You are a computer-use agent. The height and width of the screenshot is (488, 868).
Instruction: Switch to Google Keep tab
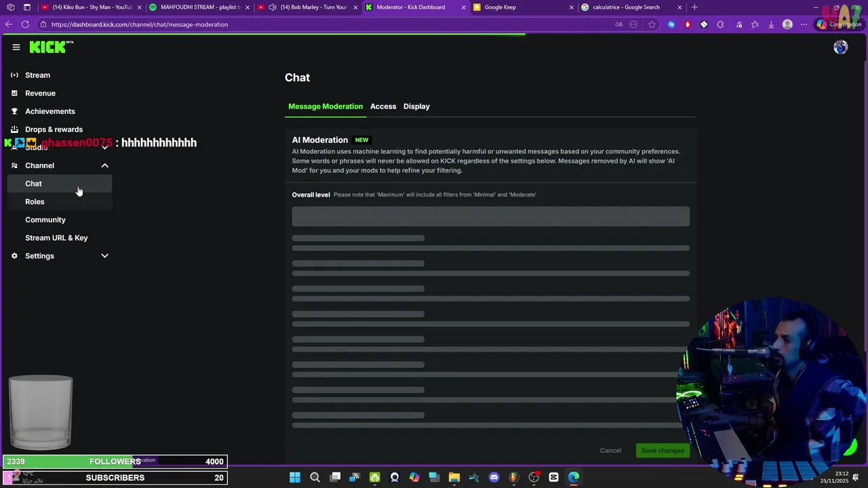click(x=524, y=7)
